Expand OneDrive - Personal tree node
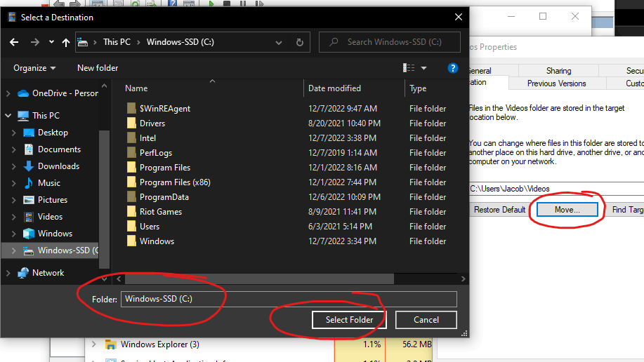Image resolution: width=644 pixels, height=362 pixels. pyautogui.click(x=8, y=93)
